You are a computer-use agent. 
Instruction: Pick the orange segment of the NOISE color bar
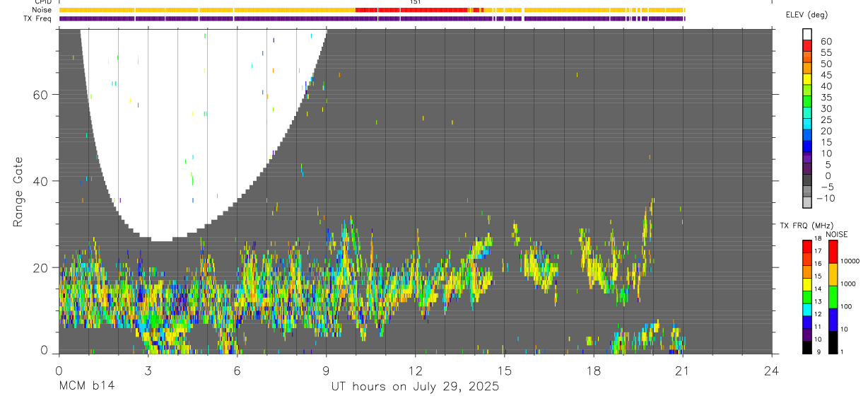coord(833,274)
